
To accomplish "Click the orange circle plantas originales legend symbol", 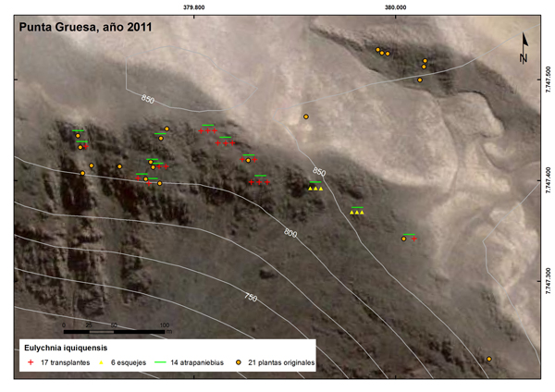I will point(239,363).
